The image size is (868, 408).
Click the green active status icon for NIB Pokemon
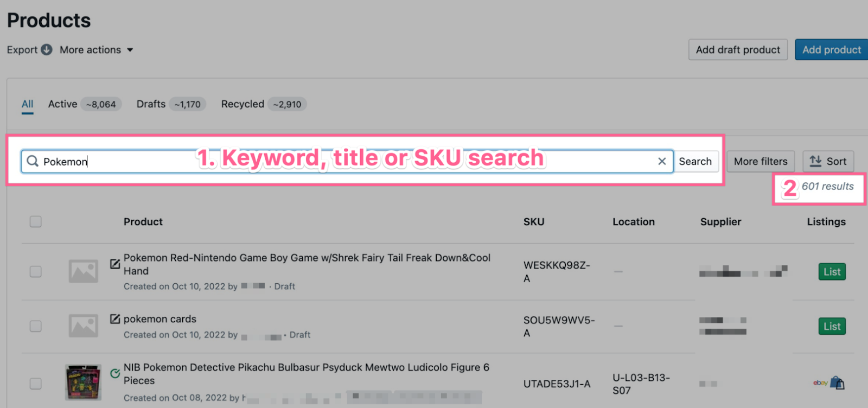coord(115,373)
